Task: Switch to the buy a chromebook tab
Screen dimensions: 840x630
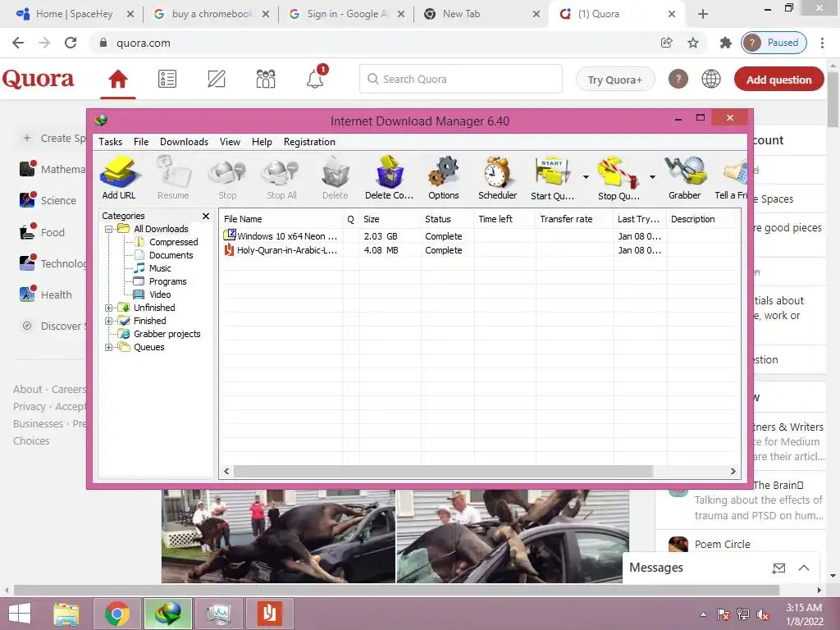Action: coord(212,14)
